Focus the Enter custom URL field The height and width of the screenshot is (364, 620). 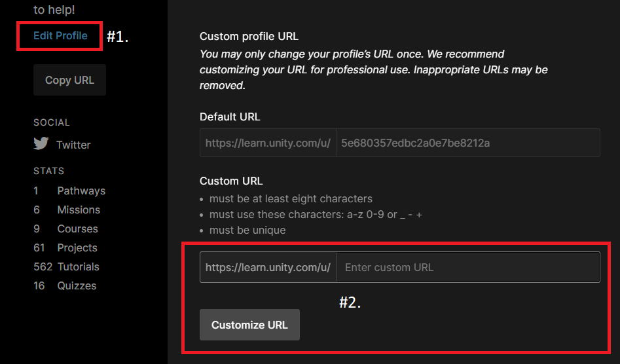(467, 267)
